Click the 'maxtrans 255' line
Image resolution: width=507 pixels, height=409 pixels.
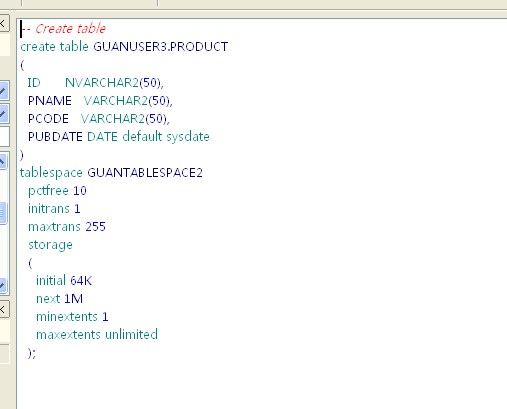coord(67,227)
